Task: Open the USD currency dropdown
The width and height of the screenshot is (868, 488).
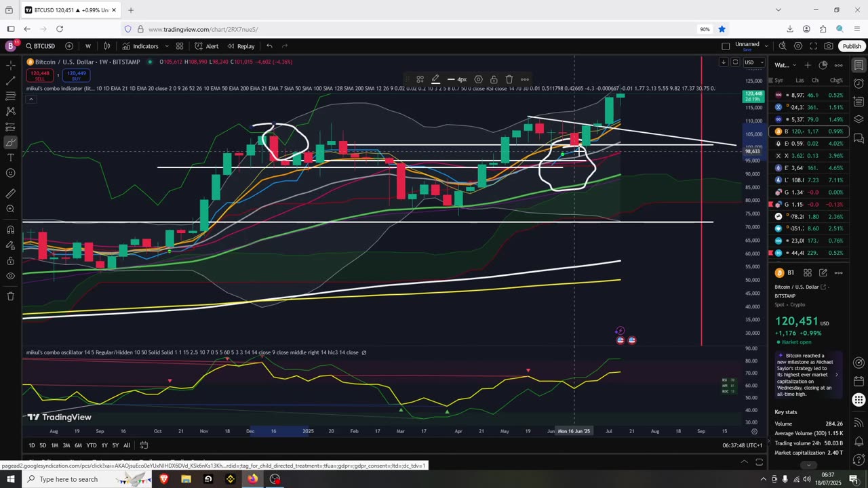Action: (752, 62)
